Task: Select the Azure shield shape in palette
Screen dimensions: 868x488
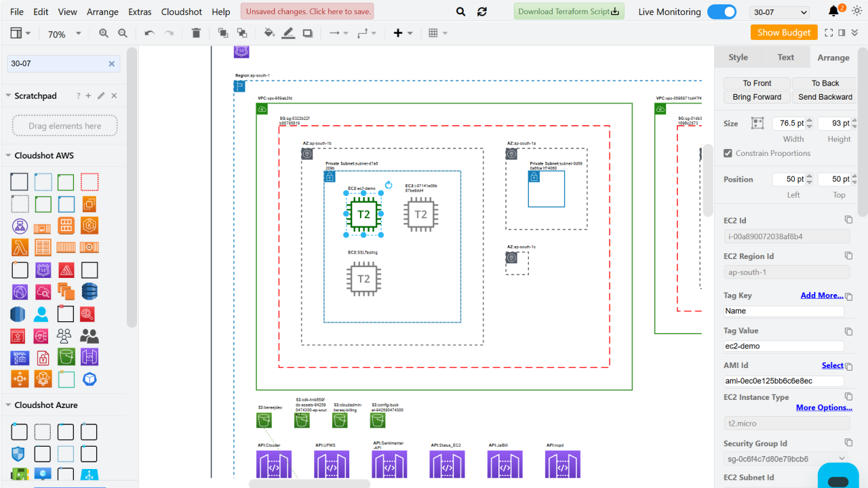Action: click(20, 453)
